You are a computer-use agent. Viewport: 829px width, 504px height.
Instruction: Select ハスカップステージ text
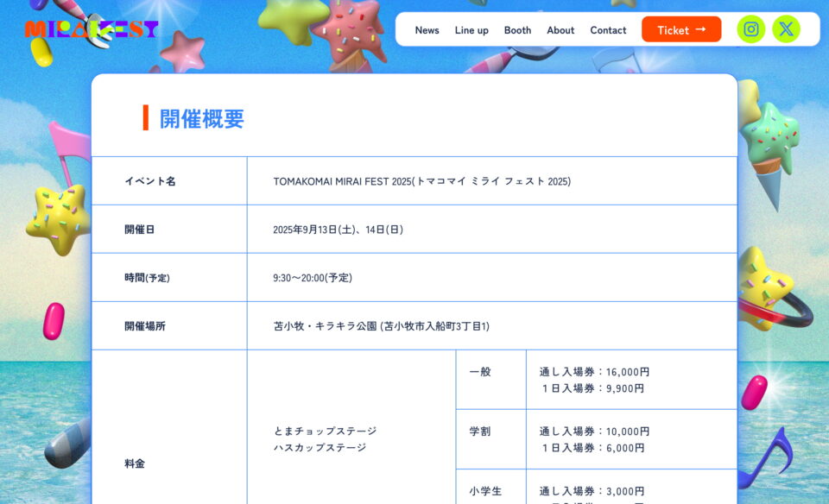pyautogui.click(x=320, y=447)
